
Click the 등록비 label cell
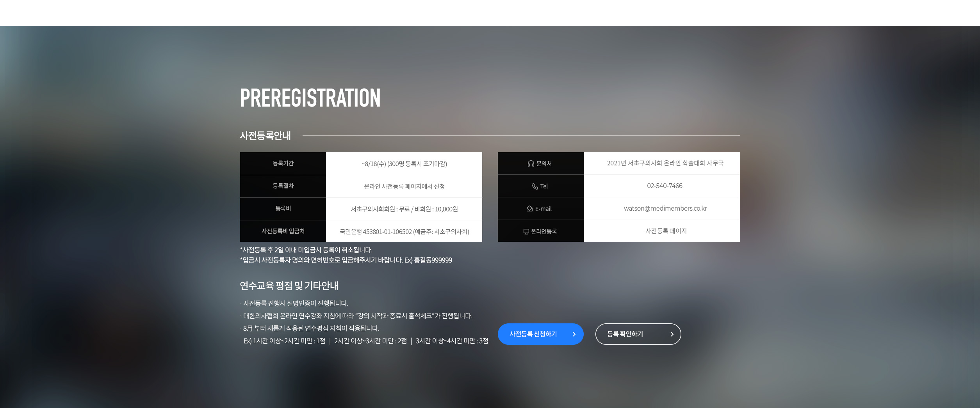point(283,209)
